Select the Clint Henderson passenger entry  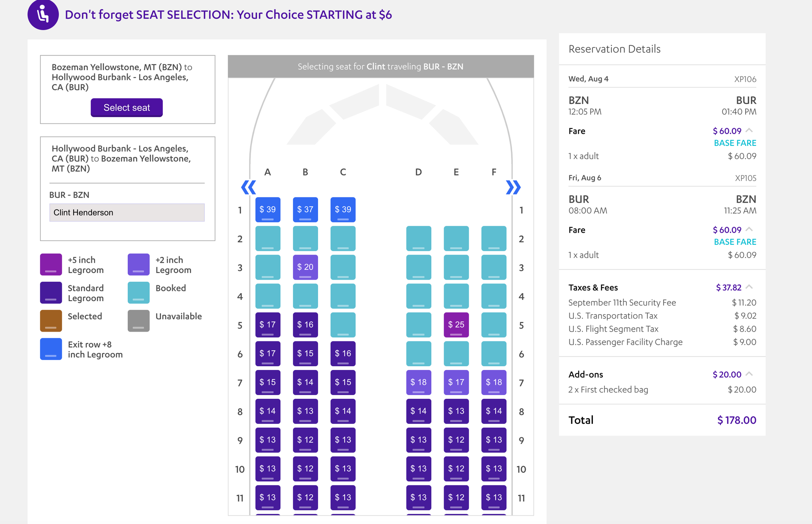click(126, 212)
